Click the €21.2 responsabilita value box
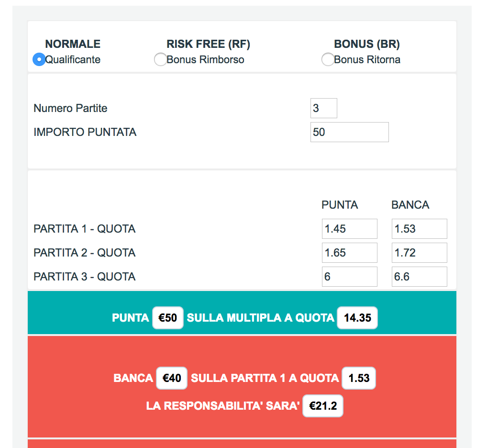 (323, 406)
